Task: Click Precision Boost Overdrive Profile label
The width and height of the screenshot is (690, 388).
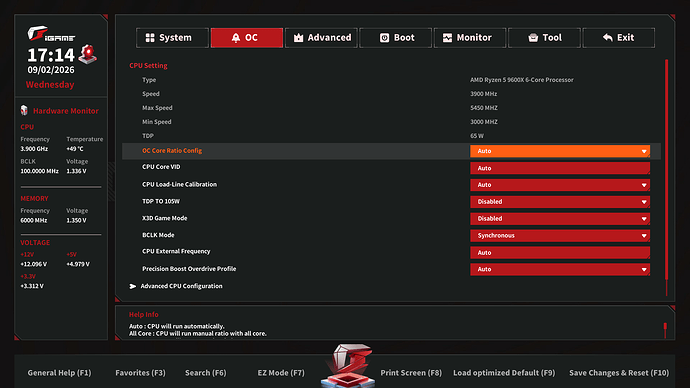Action: click(x=189, y=268)
